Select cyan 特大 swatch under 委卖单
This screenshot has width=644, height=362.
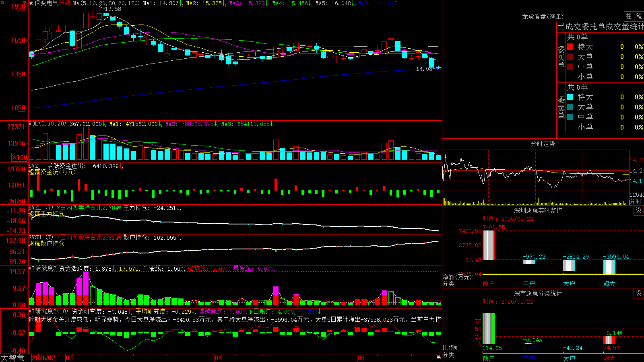click(x=570, y=97)
